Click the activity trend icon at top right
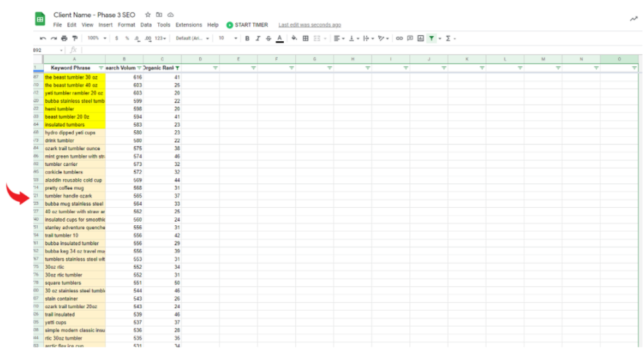The width and height of the screenshot is (644, 350). coord(634,19)
